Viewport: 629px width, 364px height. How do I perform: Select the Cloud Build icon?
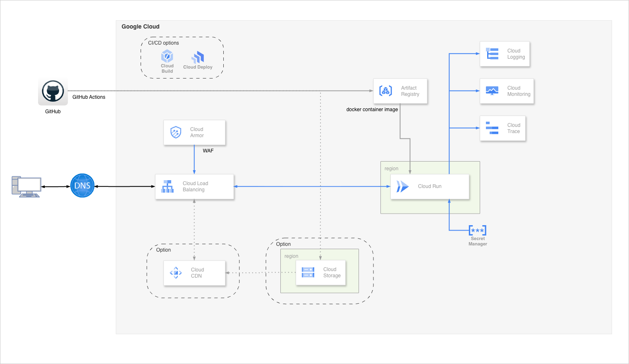tap(167, 56)
